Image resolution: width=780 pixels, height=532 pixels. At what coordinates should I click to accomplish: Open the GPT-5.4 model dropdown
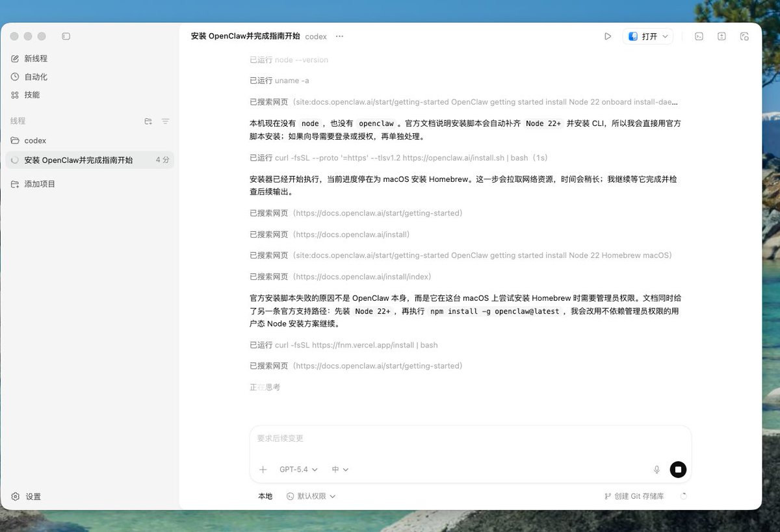298,469
